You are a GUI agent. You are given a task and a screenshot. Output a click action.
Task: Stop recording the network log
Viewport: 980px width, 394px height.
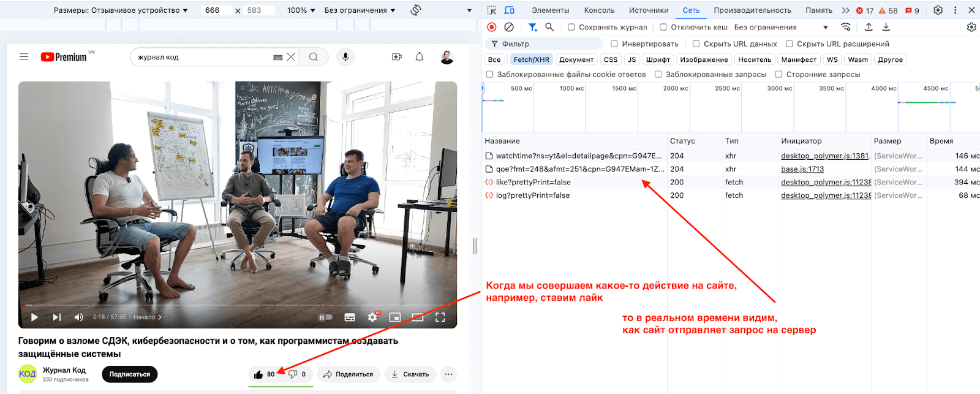click(x=492, y=27)
